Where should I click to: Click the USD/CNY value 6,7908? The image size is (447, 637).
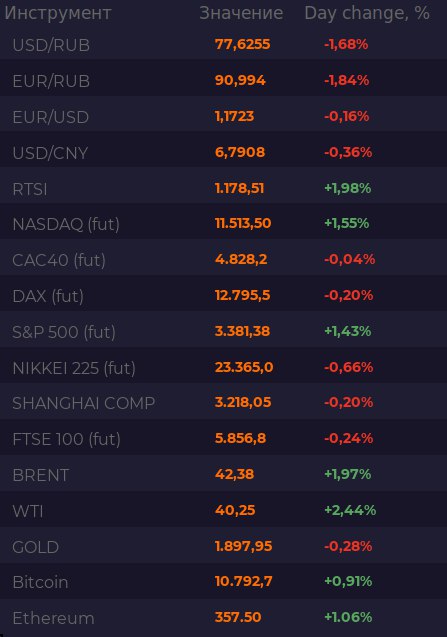click(x=240, y=152)
